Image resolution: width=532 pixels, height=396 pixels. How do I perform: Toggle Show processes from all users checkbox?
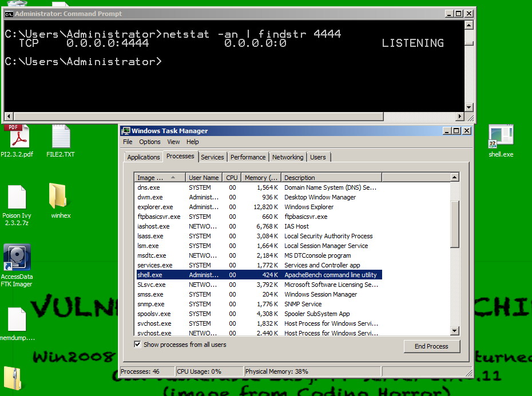[x=137, y=345]
